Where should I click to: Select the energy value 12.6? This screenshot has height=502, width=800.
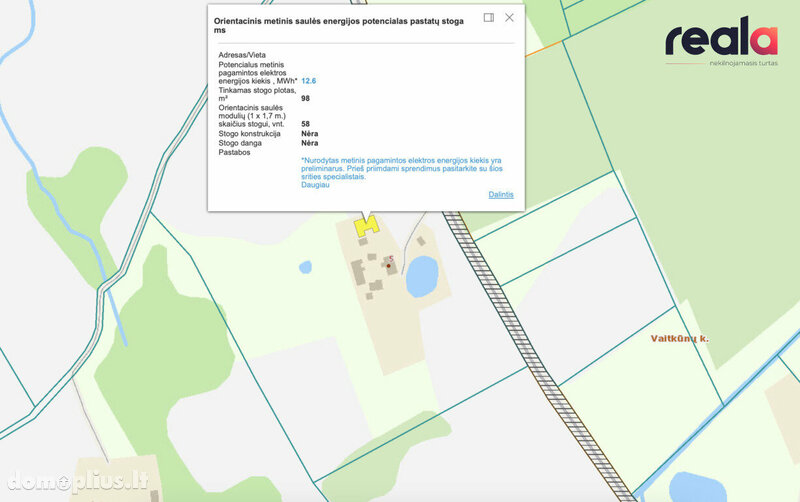tap(309, 81)
